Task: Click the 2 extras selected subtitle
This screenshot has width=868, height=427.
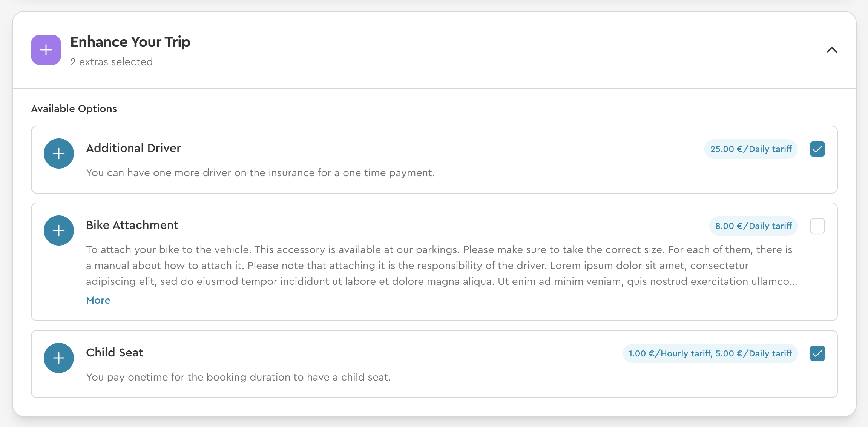Action: click(111, 62)
